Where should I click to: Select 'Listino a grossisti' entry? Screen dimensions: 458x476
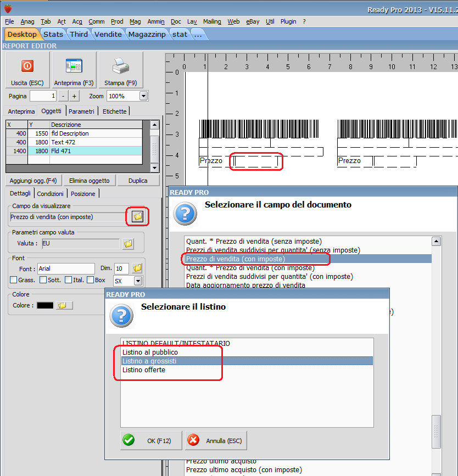tap(247, 361)
